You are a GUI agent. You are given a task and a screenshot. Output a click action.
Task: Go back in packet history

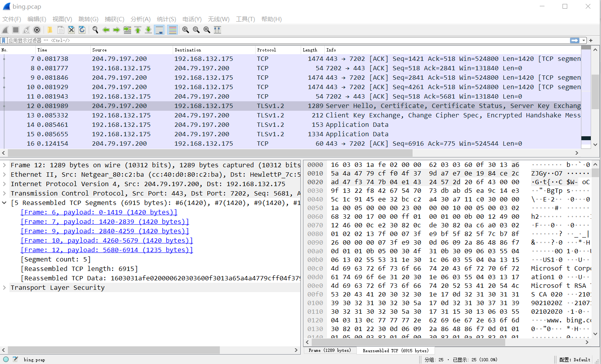[x=106, y=30]
